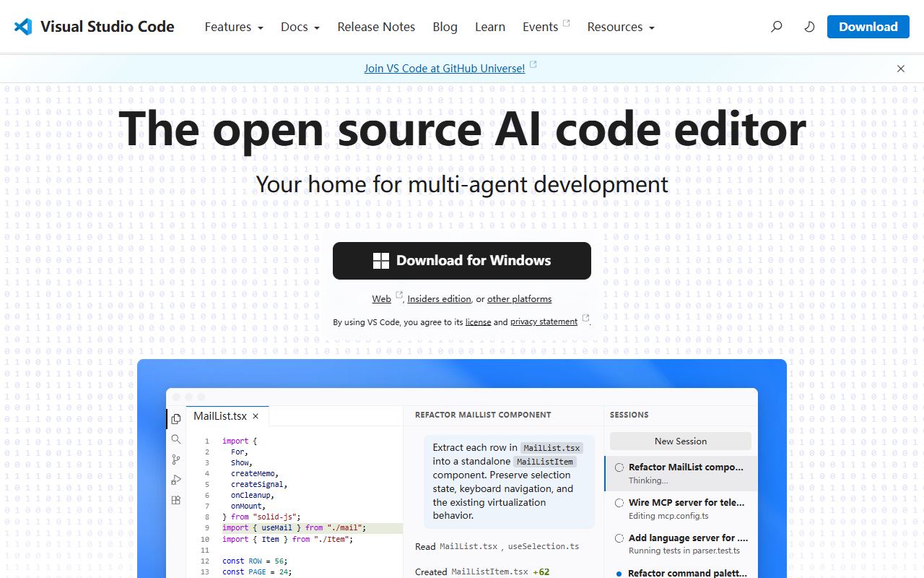Image resolution: width=924 pixels, height=578 pixels.
Task: Open the Web version link
Action: click(382, 299)
